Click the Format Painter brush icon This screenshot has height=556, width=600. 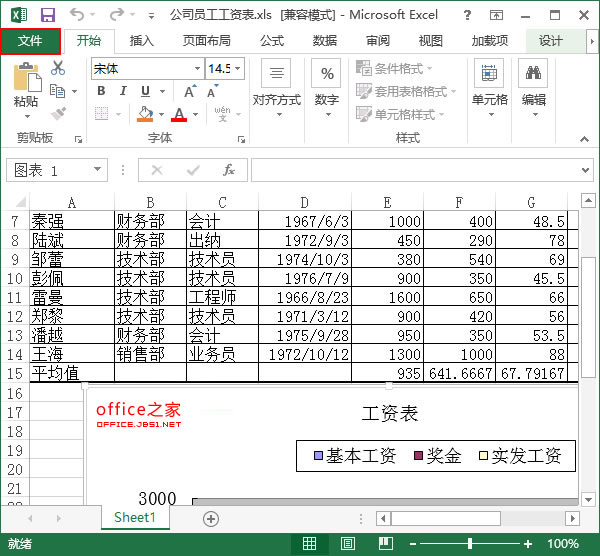pos(58,114)
